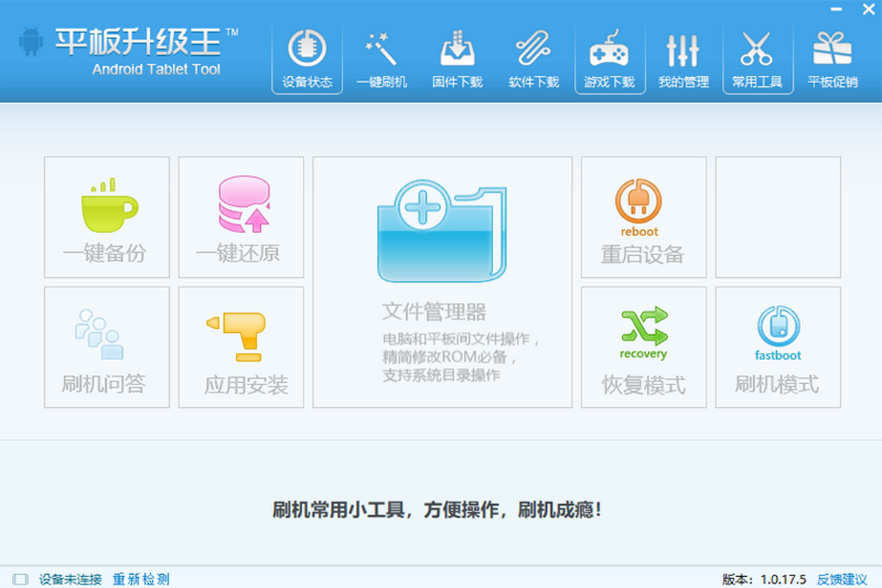882x588 pixels.
Task: Click the blue fastboot icon
Action: (778, 326)
